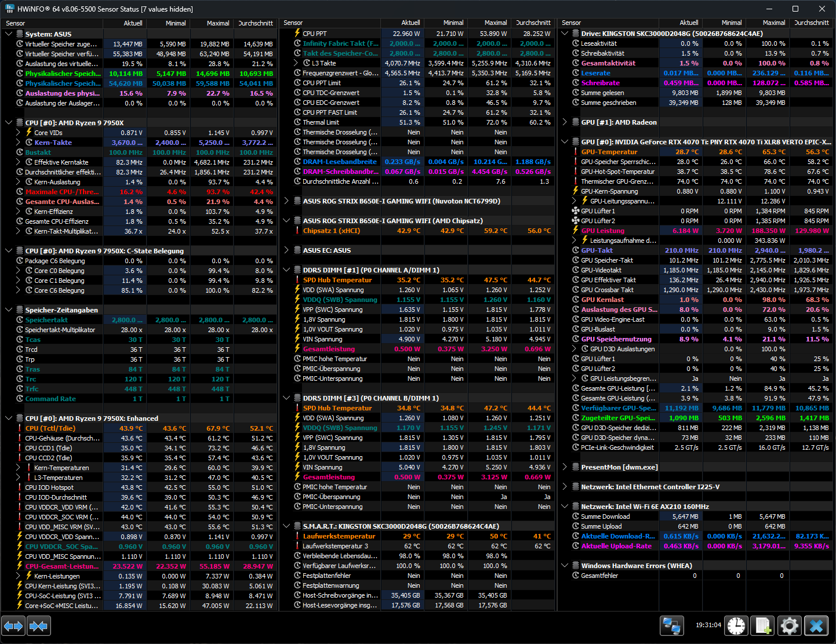
Task: Click the expand-columns arrows button in bottom toolbar
Action: [x=14, y=626]
